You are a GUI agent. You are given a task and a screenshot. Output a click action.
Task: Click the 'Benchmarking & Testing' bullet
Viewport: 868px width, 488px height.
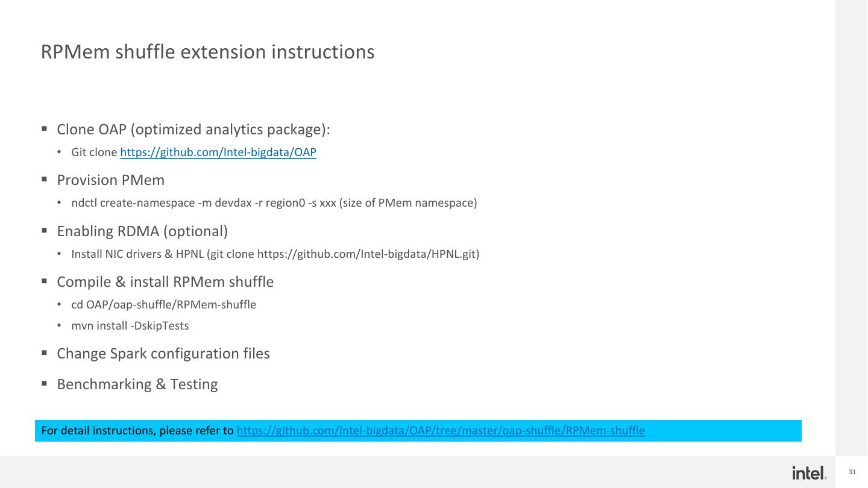coord(137,384)
